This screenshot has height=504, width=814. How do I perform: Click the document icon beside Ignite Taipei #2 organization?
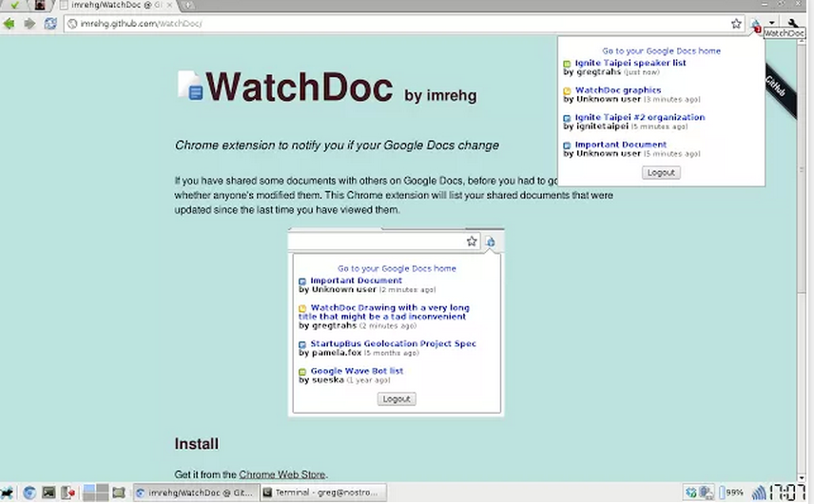(x=567, y=118)
